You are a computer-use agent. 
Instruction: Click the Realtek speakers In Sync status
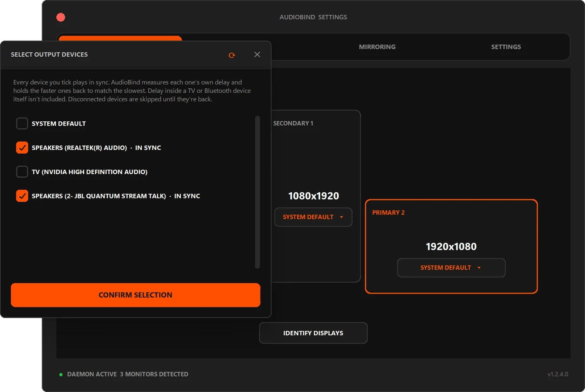click(148, 148)
